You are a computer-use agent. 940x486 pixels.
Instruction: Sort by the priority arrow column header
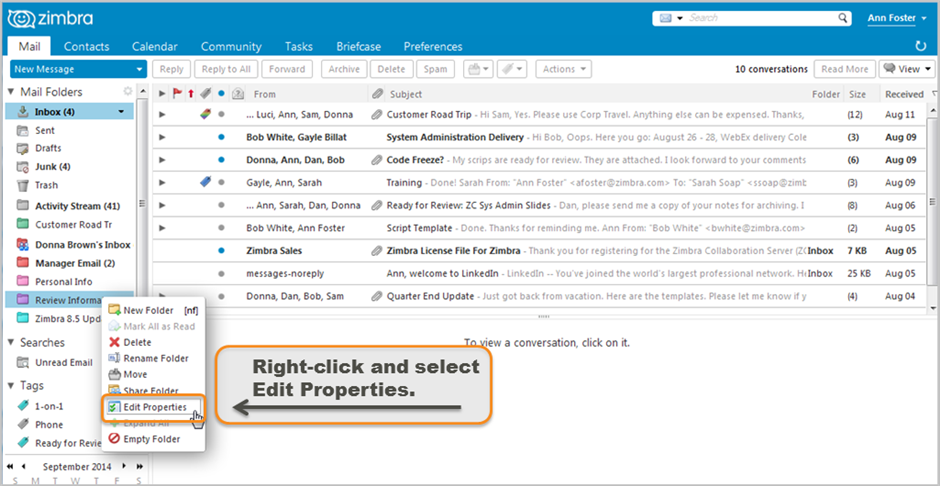point(191,93)
